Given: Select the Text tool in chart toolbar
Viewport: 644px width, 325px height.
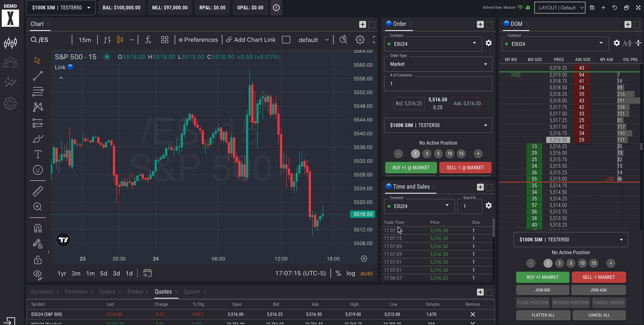Looking at the screenshot, I should (x=38, y=154).
